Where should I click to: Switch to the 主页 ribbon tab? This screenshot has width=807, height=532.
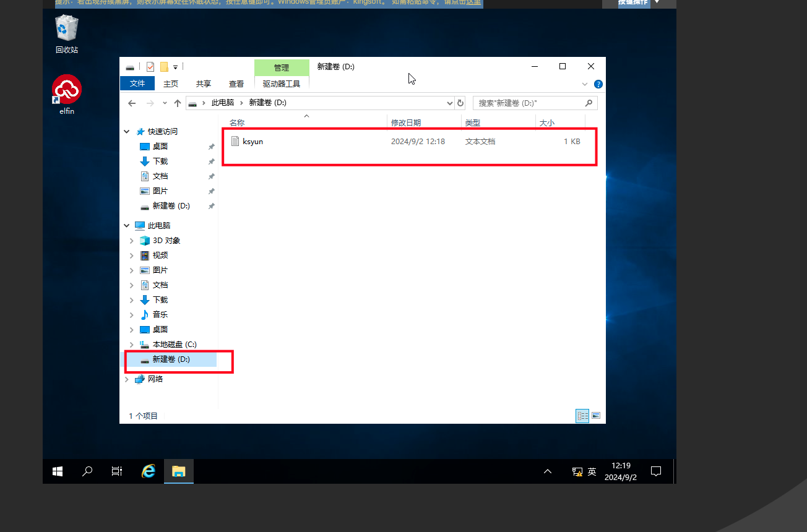pyautogui.click(x=171, y=84)
